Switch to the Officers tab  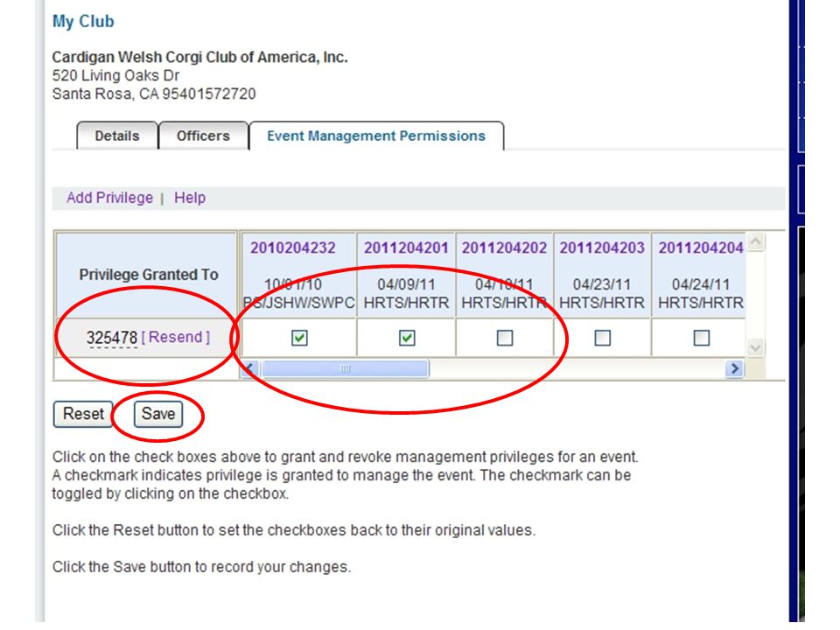click(204, 136)
